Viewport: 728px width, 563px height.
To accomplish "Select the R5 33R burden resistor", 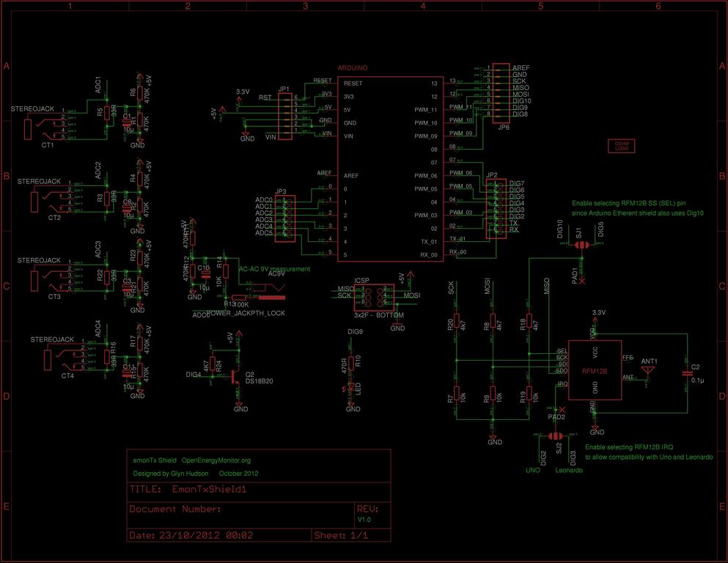I will (x=107, y=112).
